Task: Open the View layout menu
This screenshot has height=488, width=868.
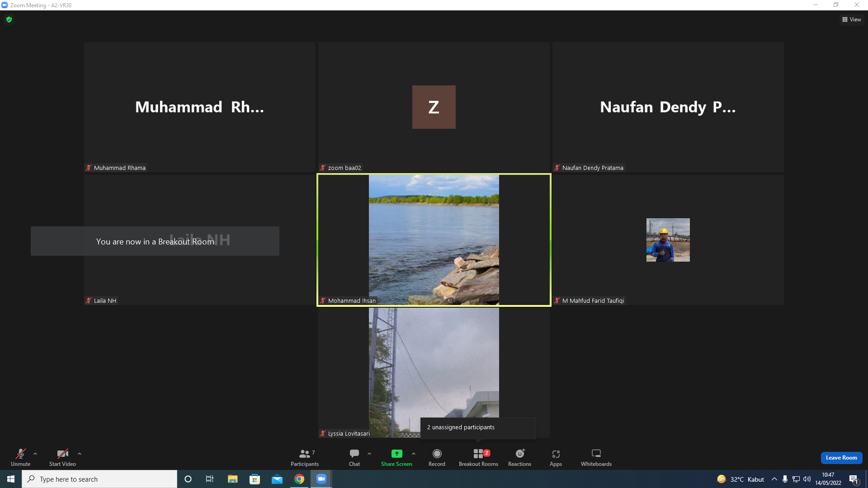Action: coord(852,19)
